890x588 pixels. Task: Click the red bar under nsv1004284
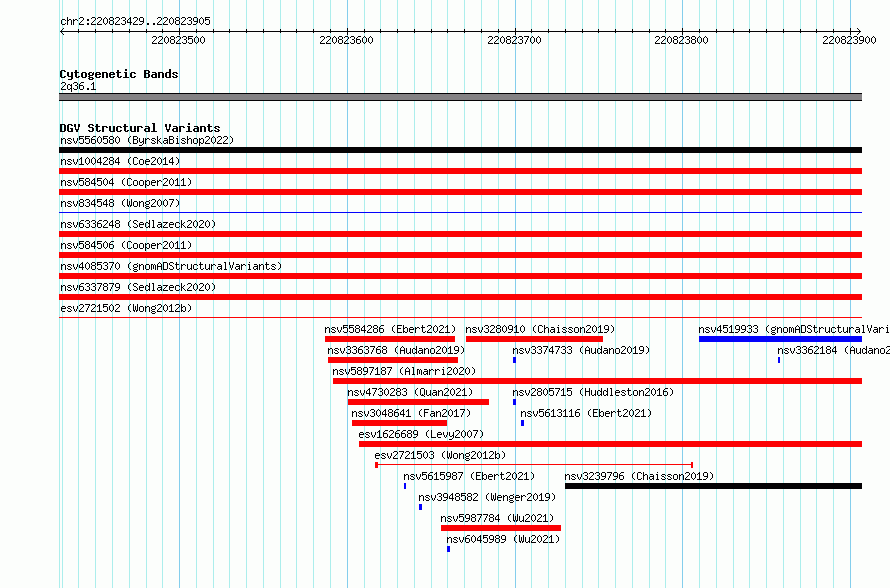(x=461, y=171)
